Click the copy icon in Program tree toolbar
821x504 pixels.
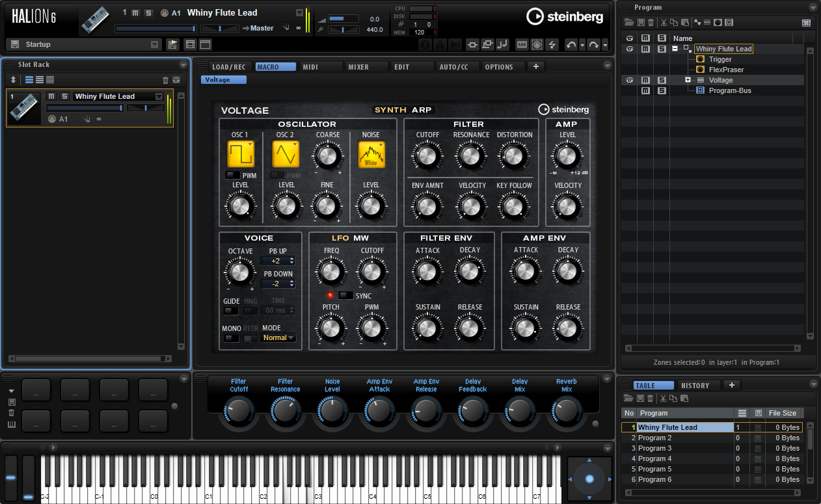[x=675, y=22]
